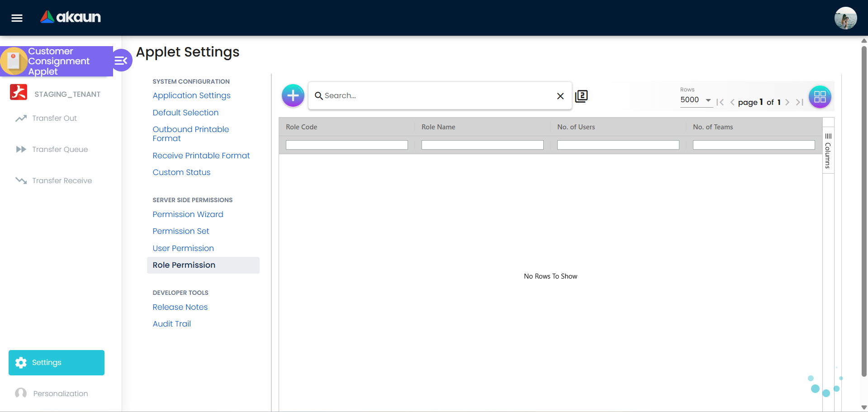Open Transfer Receive from the sidebar

pos(62,180)
